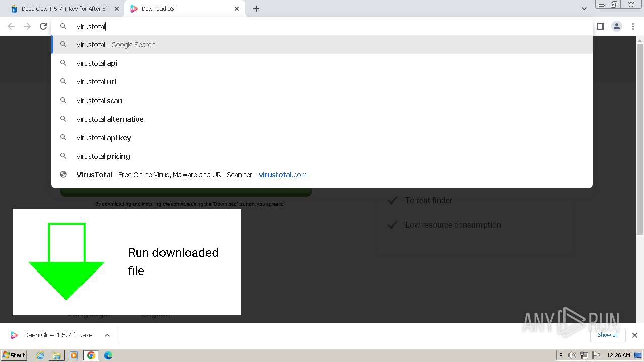Open Windows Media Player taskbar icon

coord(74,355)
